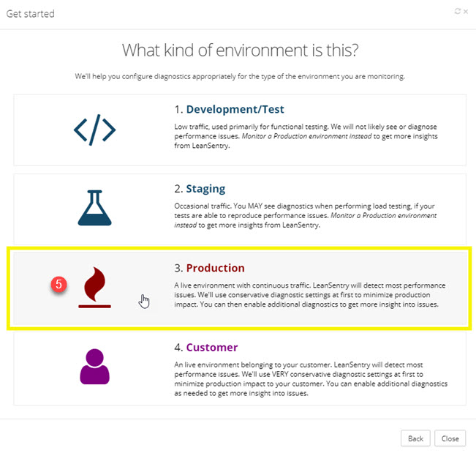Click the Production flame icon

(95, 287)
